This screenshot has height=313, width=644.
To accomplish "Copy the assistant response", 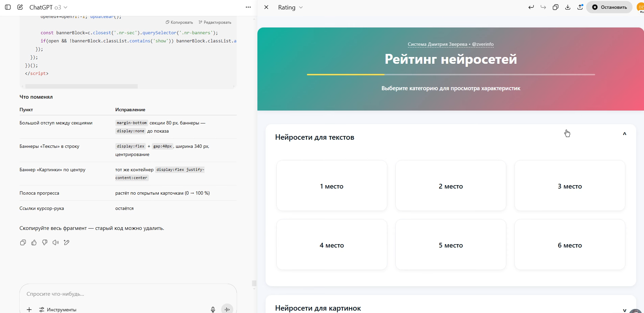I will coord(23,242).
